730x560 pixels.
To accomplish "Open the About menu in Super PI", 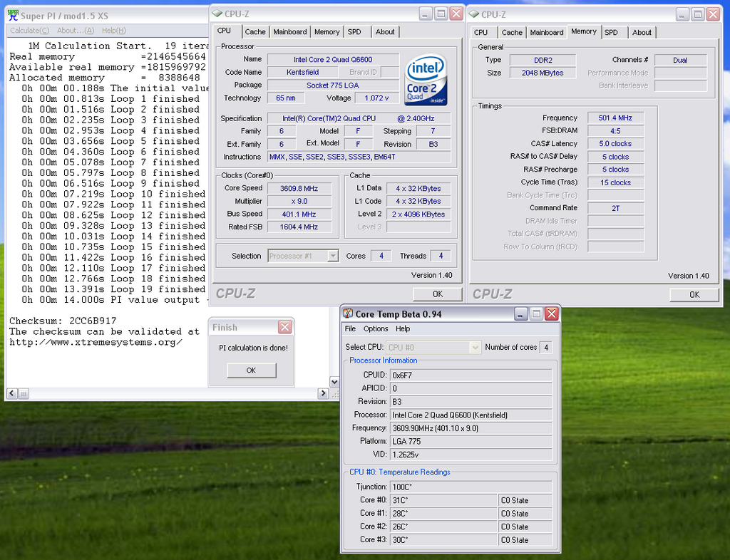I will pyautogui.click(x=76, y=31).
